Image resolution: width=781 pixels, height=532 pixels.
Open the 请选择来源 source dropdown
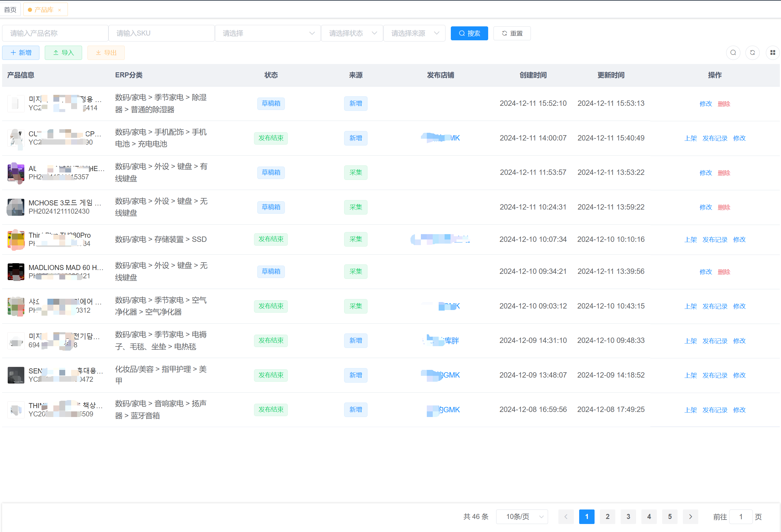pyautogui.click(x=414, y=33)
